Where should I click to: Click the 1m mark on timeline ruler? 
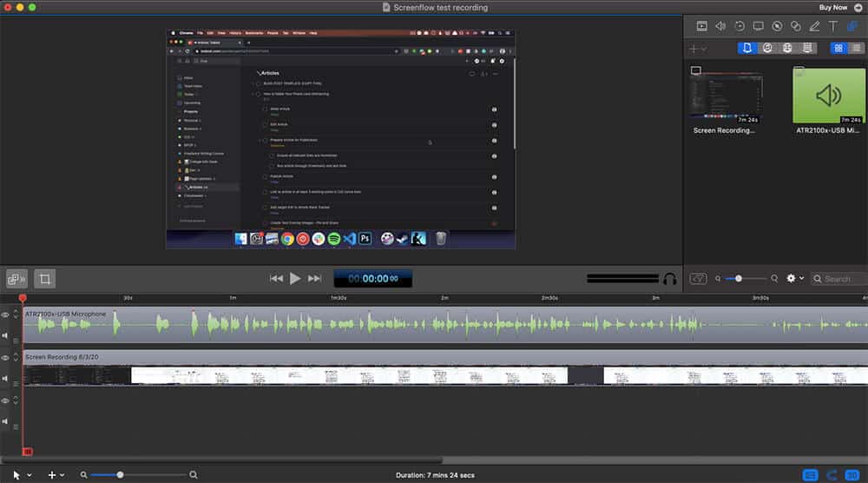[x=233, y=298]
